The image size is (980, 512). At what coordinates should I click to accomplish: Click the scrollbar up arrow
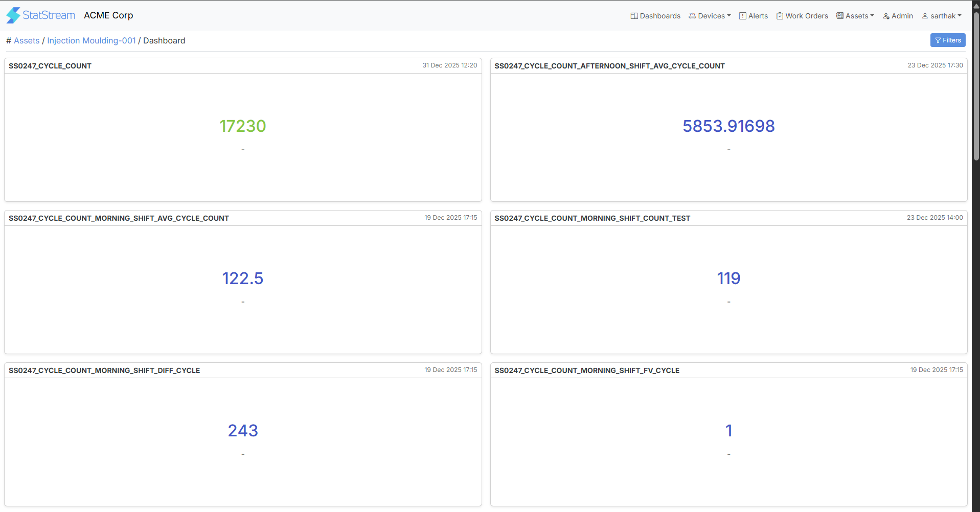coord(976,6)
